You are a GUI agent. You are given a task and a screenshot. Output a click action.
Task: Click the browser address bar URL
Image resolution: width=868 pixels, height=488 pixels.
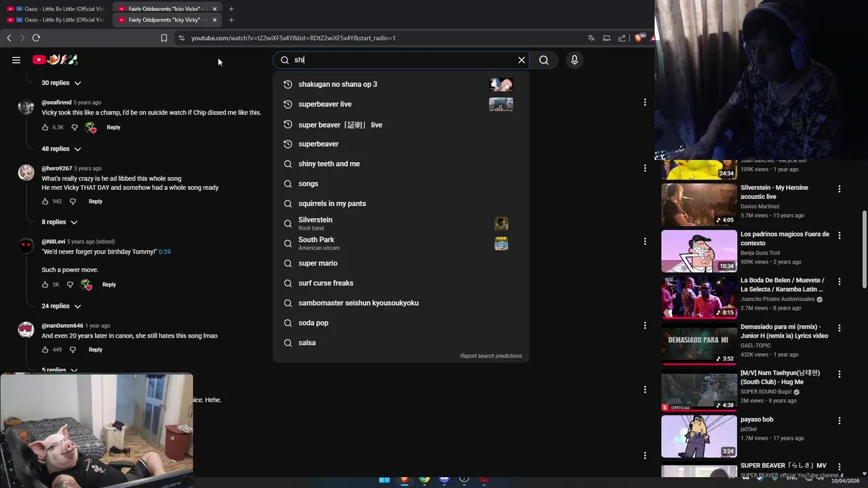294,38
